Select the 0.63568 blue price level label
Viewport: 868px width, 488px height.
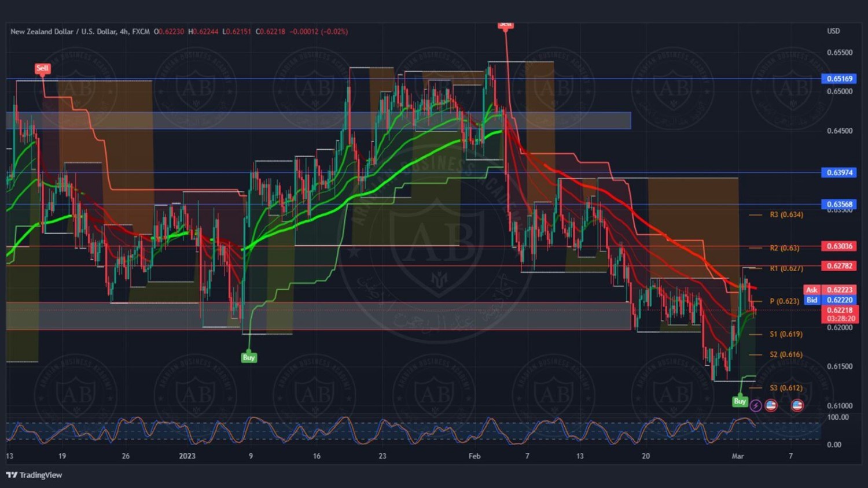[x=839, y=204]
